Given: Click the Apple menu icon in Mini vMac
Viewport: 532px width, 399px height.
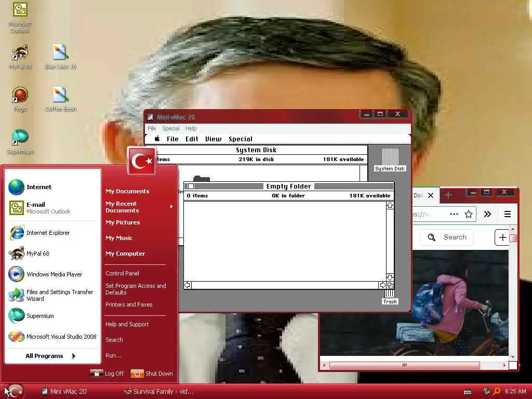Looking at the screenshot, I should (x=157, y=139).
